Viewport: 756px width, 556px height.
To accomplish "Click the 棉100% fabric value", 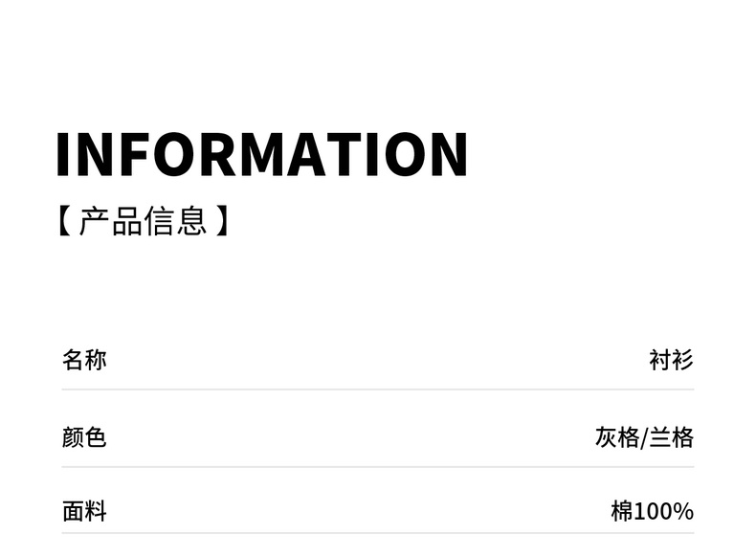I will click(x=652, y=511).
